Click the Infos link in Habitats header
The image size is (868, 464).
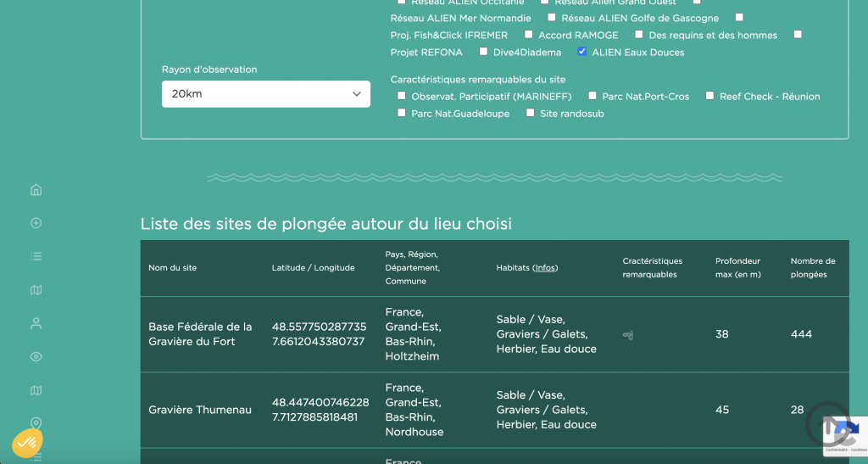[x=545, y=268]
